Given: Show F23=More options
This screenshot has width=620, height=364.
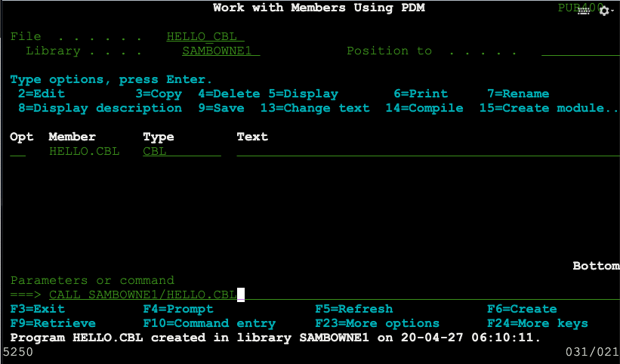Looking at the screenshot, I should coord(377,323).
